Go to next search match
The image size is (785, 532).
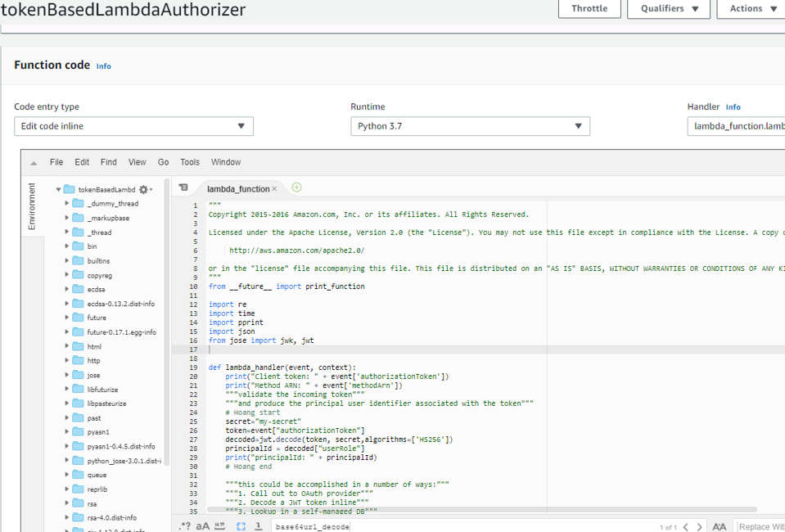click(x=699, y=526)
